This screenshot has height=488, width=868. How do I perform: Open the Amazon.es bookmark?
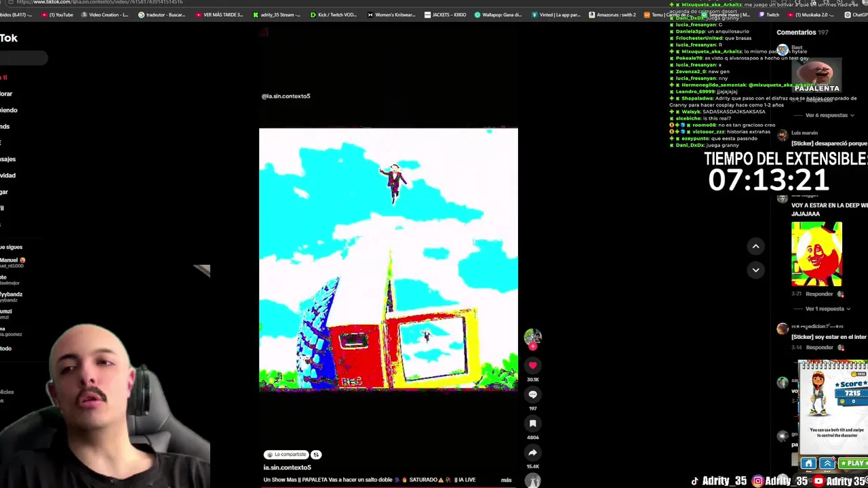[614, 15]
